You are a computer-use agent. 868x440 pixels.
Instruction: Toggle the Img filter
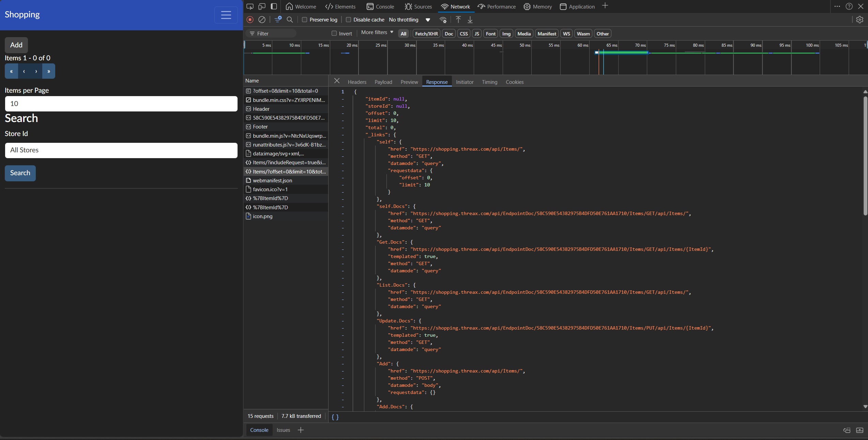click(x=506, y=34)
